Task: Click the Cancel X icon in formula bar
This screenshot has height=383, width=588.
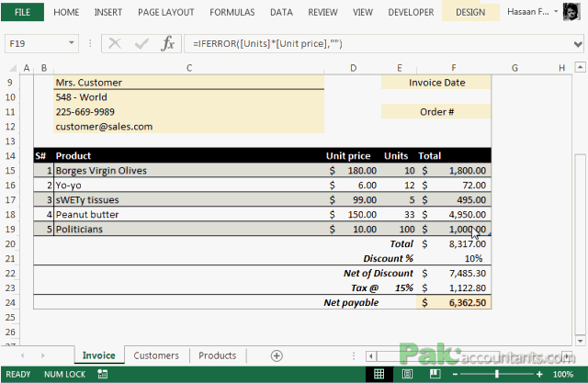Action: pyautogui.click(x=114, y=43)
